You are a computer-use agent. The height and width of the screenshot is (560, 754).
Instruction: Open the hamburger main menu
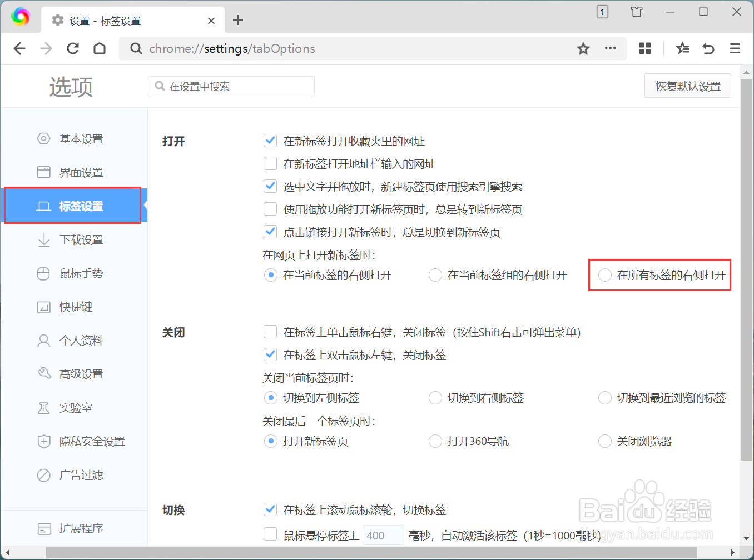click(x=735, y=49)
